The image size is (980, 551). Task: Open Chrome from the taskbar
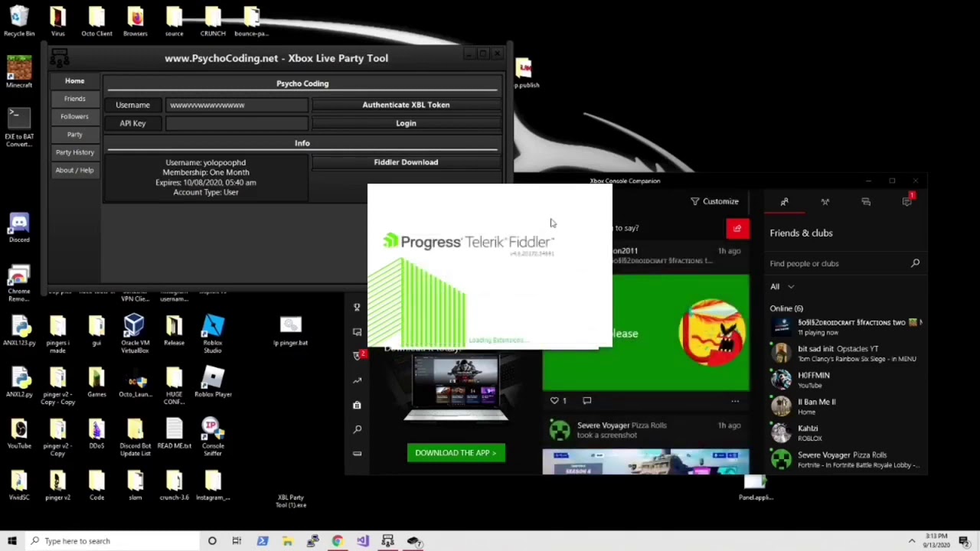[x=337, y=541]
